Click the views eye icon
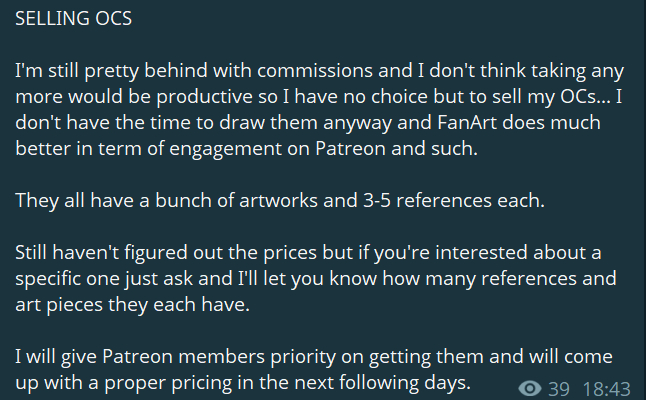 pos(531,387)
